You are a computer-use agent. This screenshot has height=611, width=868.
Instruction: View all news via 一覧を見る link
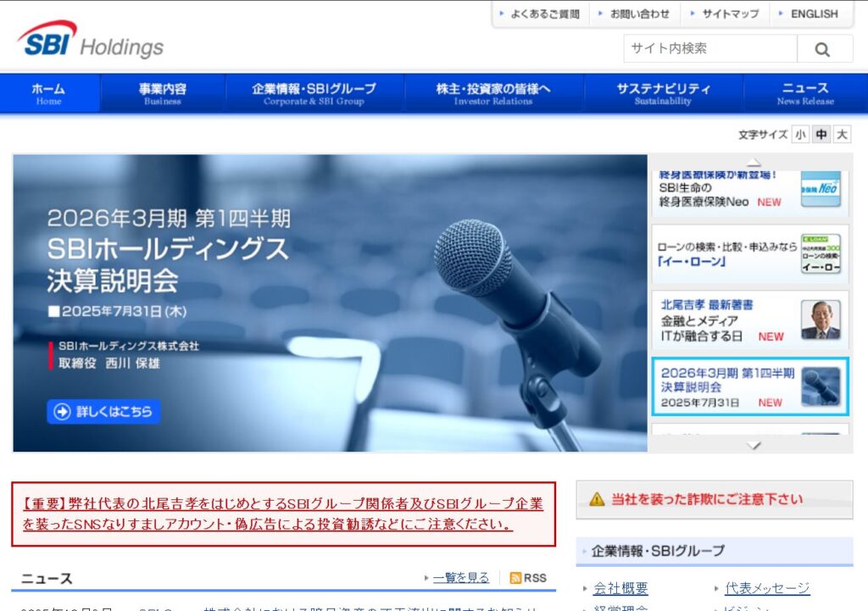coord(460,578)
